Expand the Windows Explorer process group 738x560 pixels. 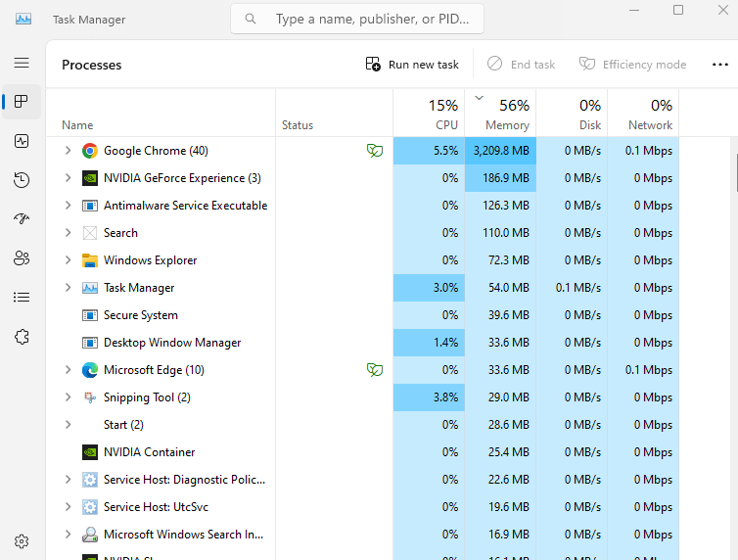[68, 259]
